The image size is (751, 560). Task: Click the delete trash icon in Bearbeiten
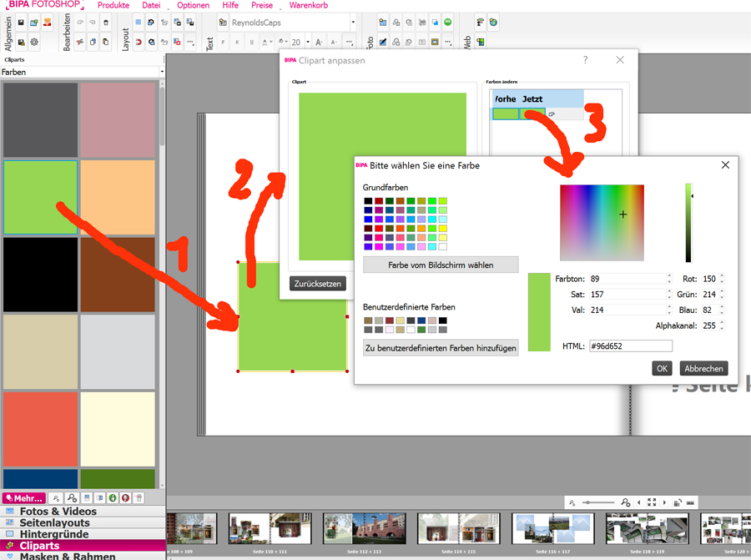click(x=106, y=23)
